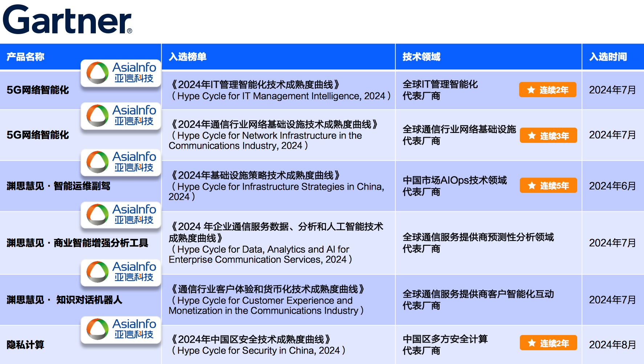The image size is (644, 364).
Task: Click the Hype Cycle for Infrastructure Strategies in China text
Action: [277, 186]
